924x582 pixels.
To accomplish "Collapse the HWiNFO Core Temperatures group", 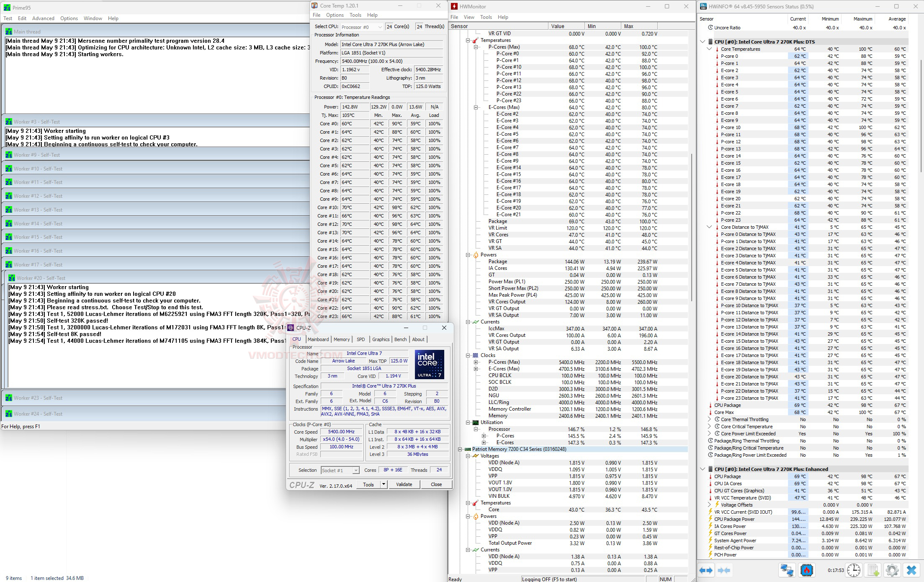I will pos(709,49).
